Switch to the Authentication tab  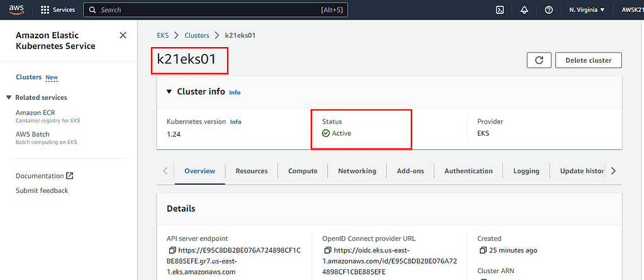[468, 171]
